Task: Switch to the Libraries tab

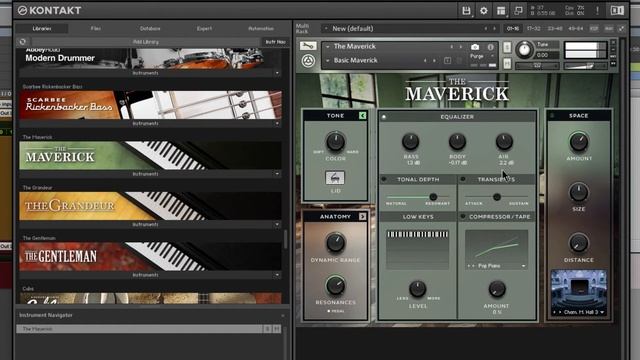Action: (42, 29)
